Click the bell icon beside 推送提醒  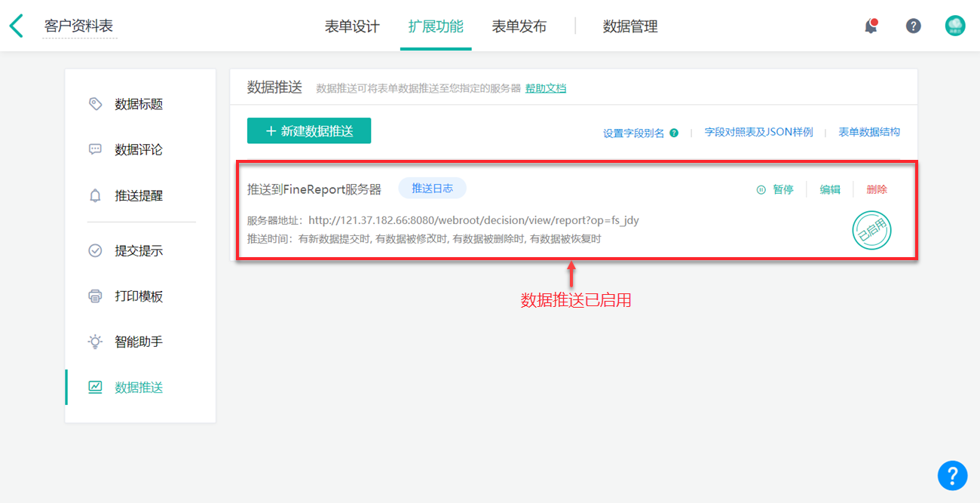tap(95, 195)
